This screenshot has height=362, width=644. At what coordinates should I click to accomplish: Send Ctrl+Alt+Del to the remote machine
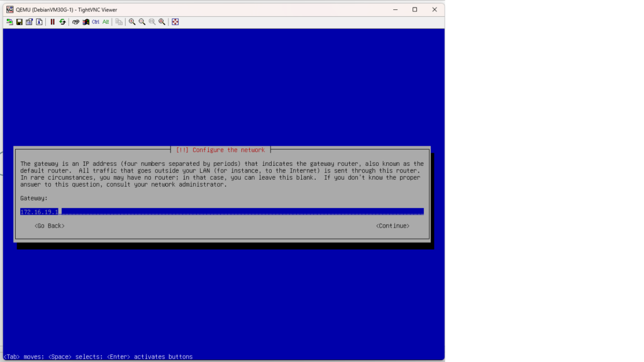click(x=75, y=22)
